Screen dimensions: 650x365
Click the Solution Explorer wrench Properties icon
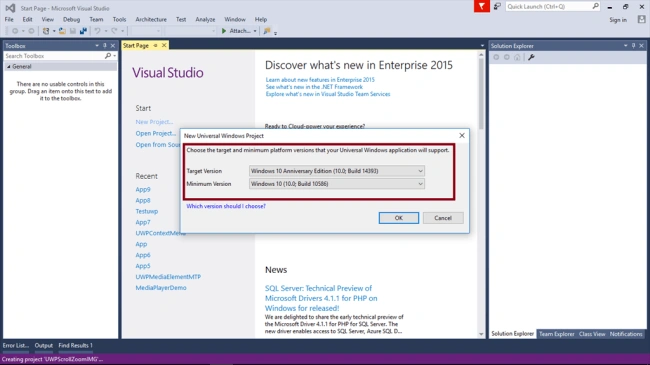click(x=531, y=57)
